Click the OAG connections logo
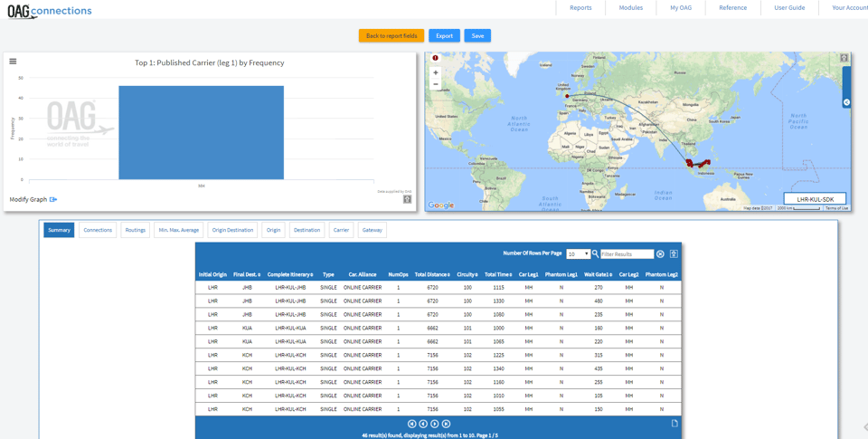This screenshot has width=868, height=439. [x=49, y=10]
